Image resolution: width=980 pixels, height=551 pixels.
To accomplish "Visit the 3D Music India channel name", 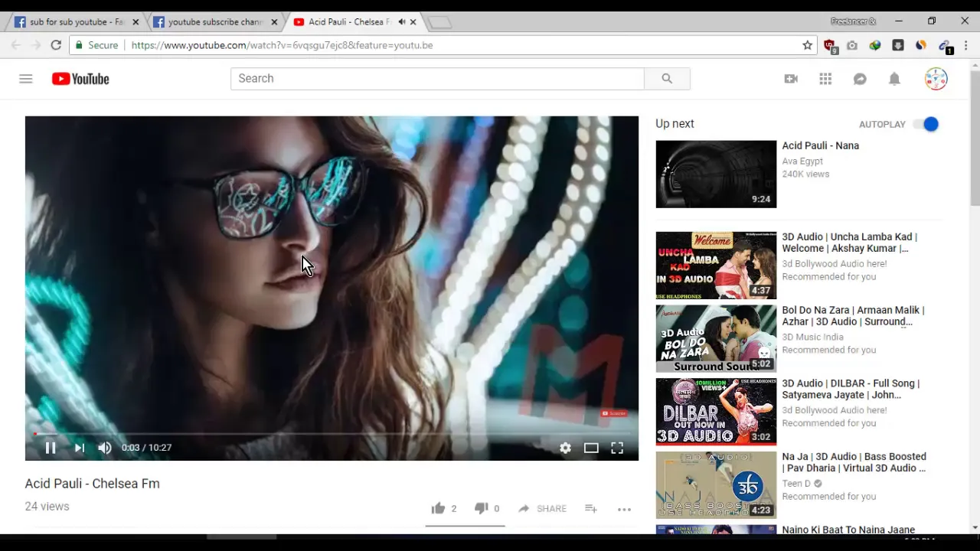I will point(812,337).
